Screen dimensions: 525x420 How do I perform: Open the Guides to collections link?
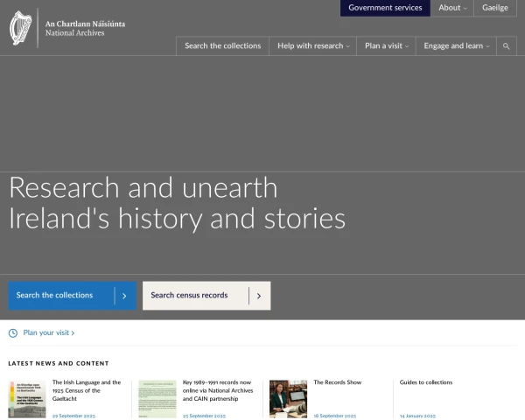point(426,382)
